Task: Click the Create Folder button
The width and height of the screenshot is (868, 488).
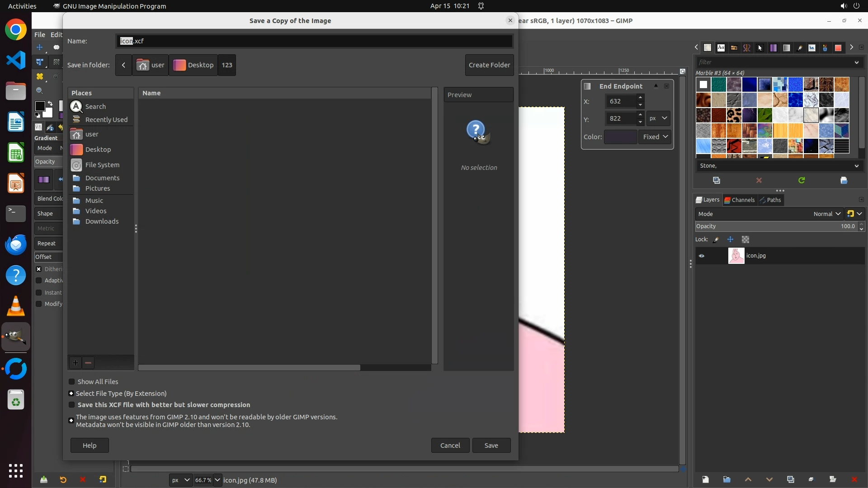Action: tap(489, 65)
